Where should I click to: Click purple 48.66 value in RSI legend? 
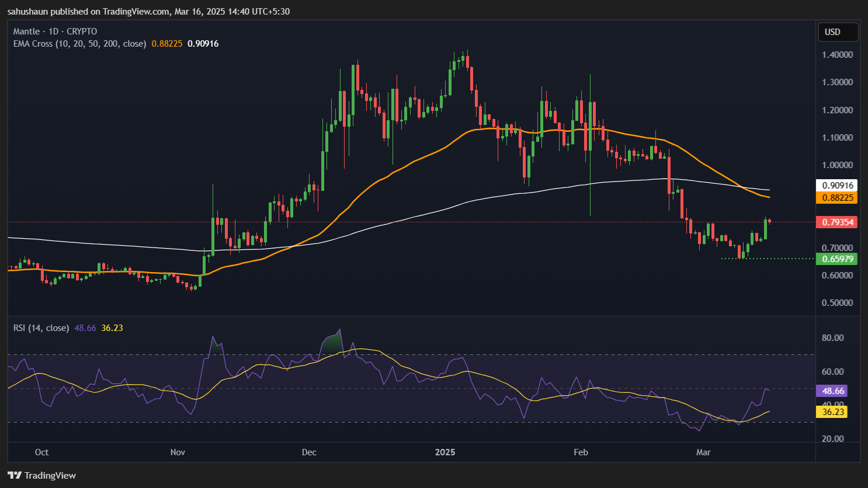tap(85, 328)
